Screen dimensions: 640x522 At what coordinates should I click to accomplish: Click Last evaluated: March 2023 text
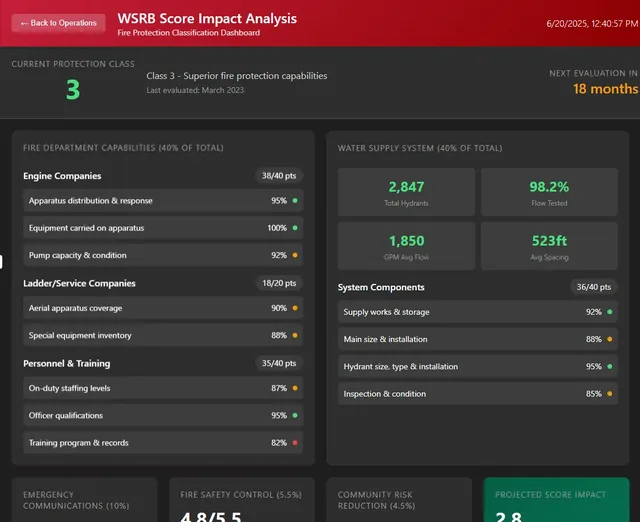195,90
